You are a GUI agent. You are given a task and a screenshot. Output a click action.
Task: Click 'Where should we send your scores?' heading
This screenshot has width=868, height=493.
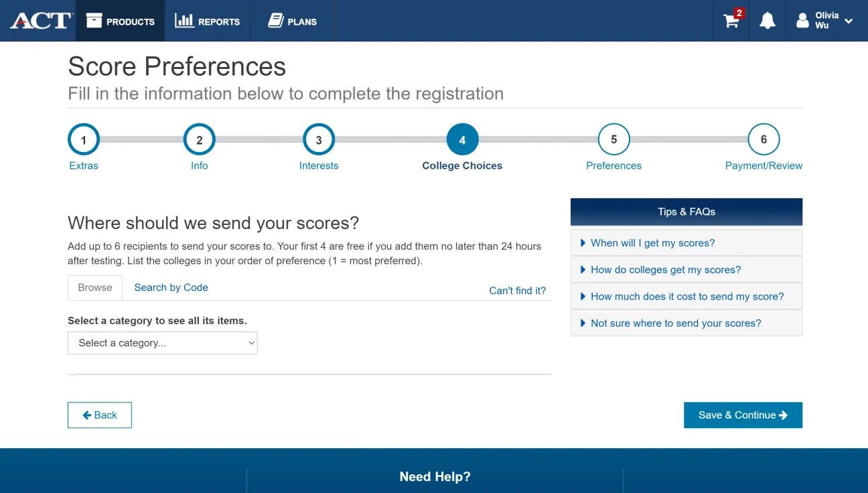pyautogui.click(x=214, y=223)
